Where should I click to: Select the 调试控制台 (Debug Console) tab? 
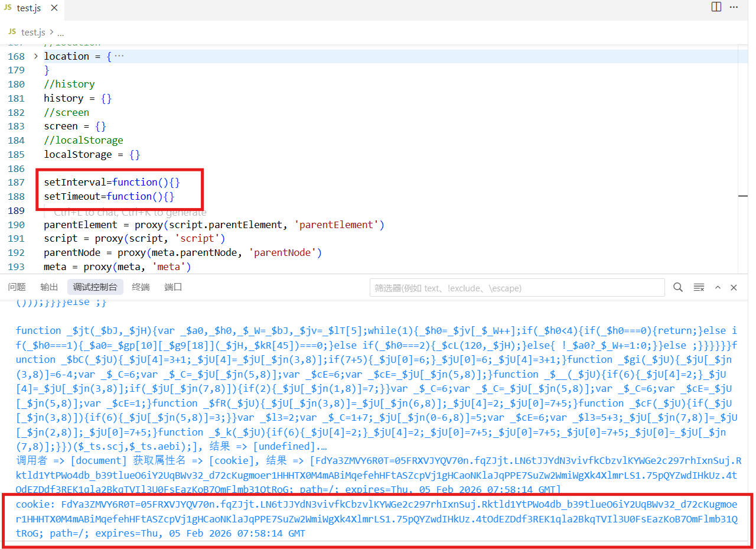pyautogui.click(x=95, y=287)
